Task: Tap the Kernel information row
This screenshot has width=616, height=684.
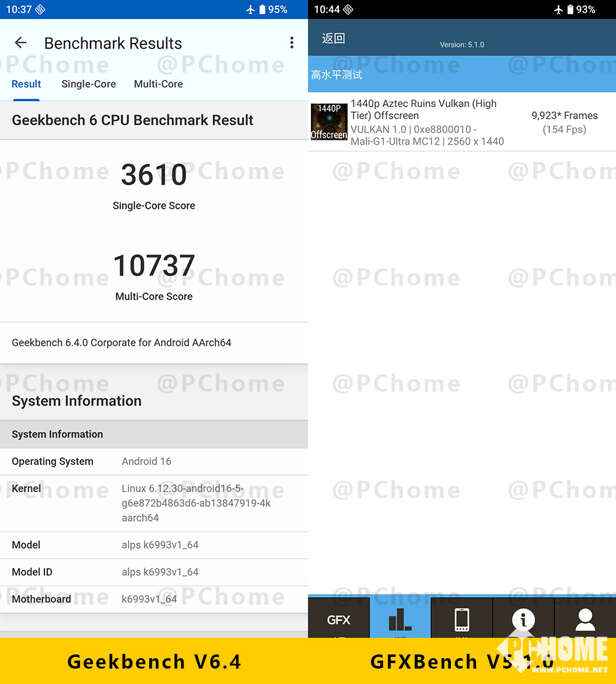Action: (154, 503)
